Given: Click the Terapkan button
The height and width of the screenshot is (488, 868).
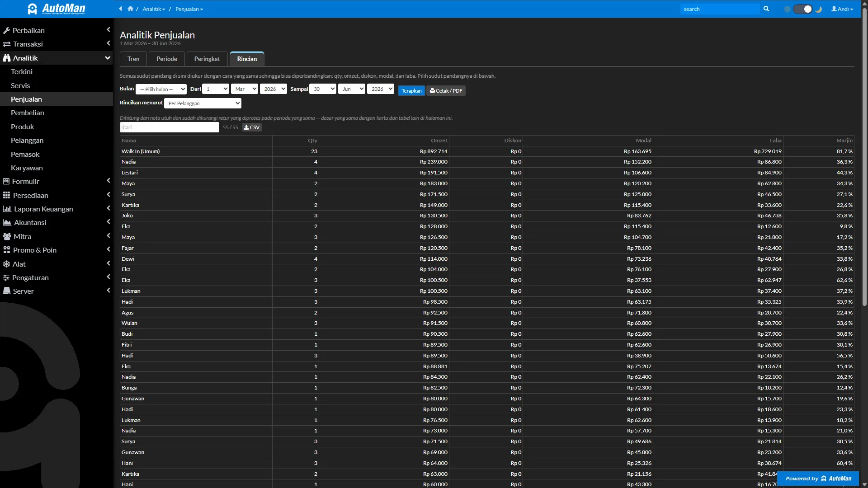Looking at the screenshot, I should 411,91.
